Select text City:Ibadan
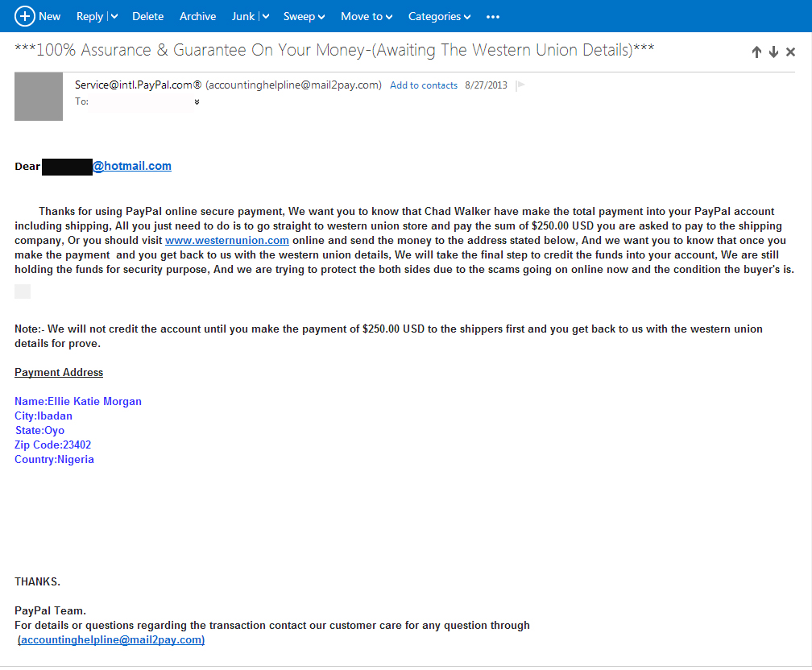This screenshot has height=670, width=812. pos(43,416)
